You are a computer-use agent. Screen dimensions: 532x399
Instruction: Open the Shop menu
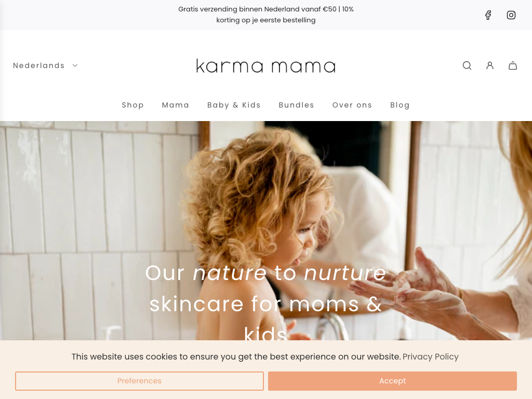132,105
